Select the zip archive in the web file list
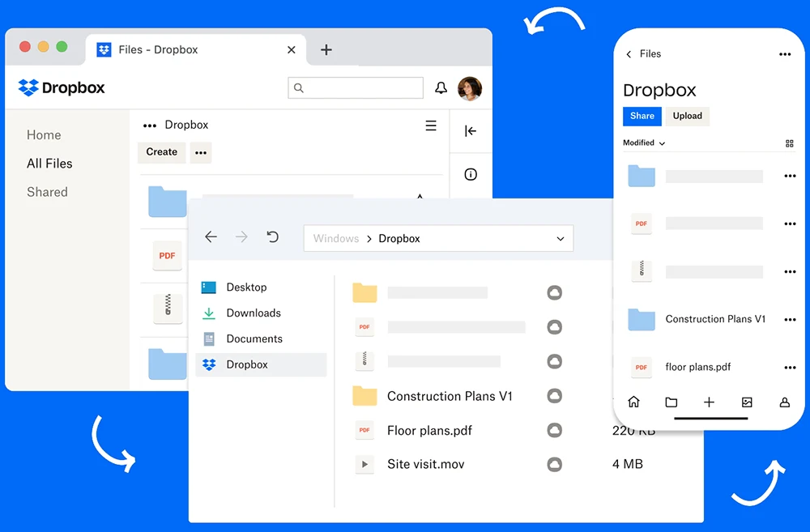810x532 pixels. coord(168,309)
